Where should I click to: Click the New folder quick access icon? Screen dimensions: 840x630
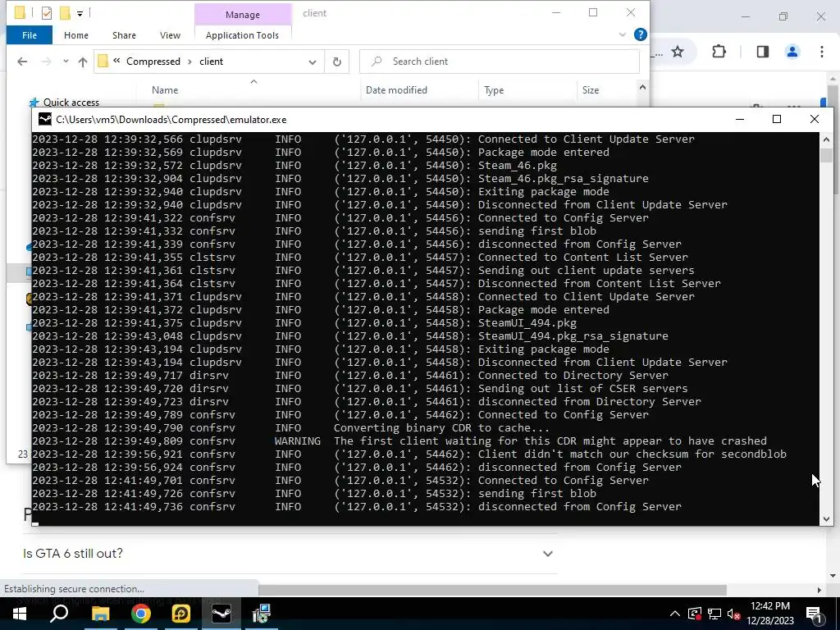tap(65, 13)
